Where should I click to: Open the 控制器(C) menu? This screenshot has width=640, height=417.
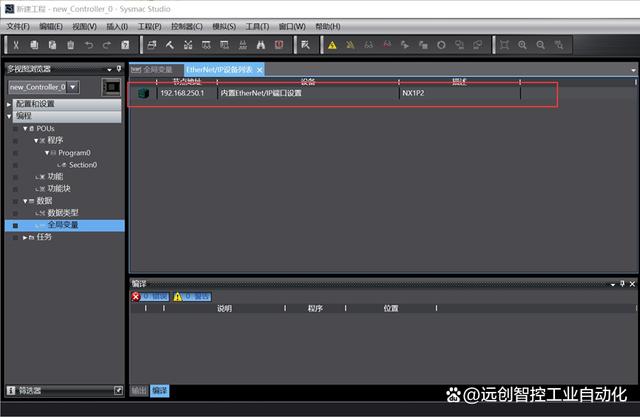pyautogui.click(x=187, y=27)
